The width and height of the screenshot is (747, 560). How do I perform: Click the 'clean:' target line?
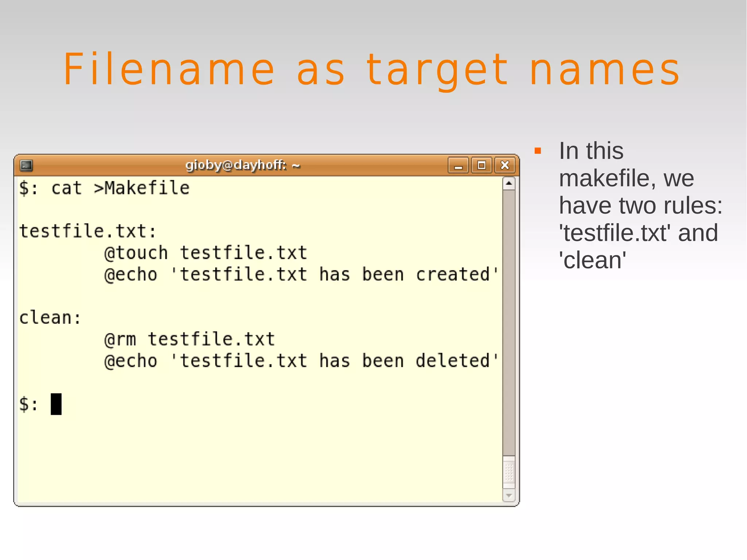pyautogui.click(x=50, y=317)
